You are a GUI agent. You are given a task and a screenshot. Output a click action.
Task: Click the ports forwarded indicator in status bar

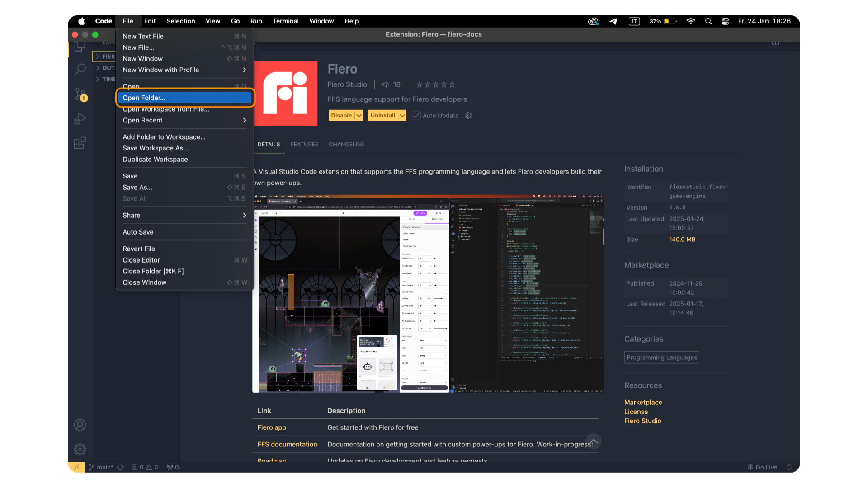[173, 467]
